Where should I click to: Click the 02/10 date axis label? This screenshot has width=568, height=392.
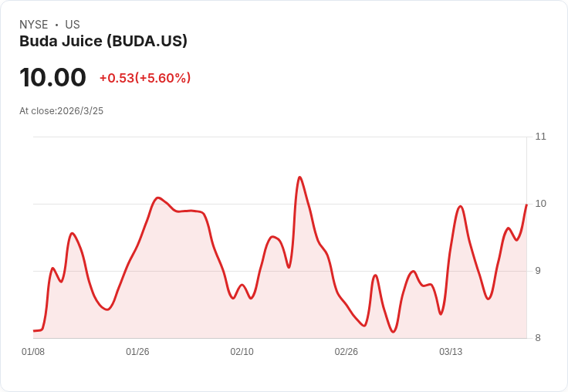coord(242,352)
